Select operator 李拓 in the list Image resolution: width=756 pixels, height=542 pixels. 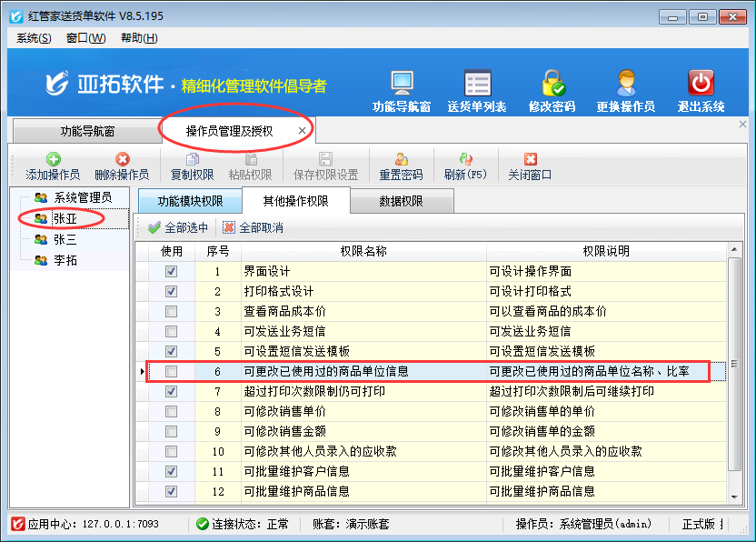(65, 261)
